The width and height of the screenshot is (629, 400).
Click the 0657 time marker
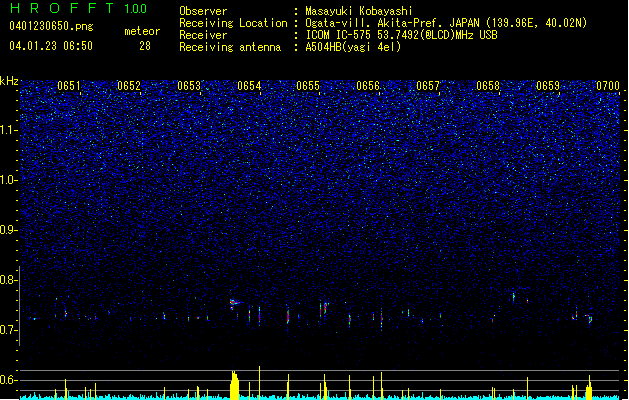click(x=428, y=86)
